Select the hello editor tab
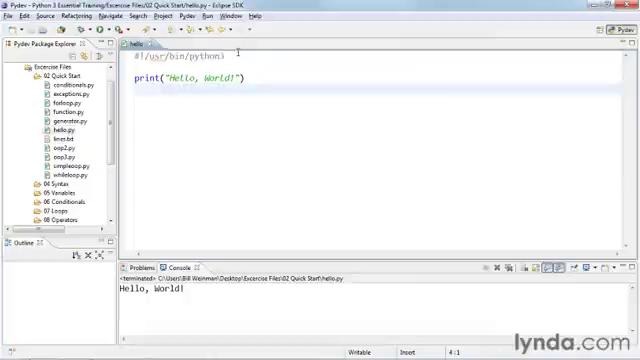Screen dimensions: 640x360 click(137, 44)
